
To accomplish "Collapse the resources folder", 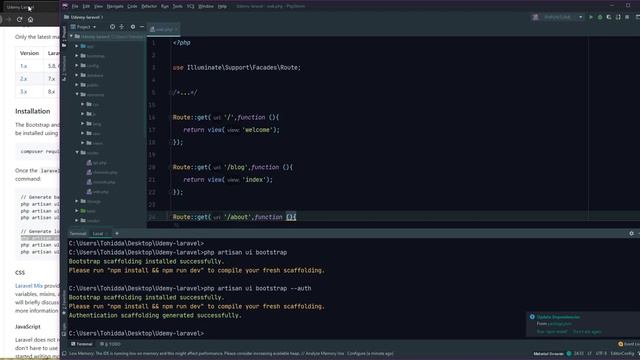I will tap(77, 94).
